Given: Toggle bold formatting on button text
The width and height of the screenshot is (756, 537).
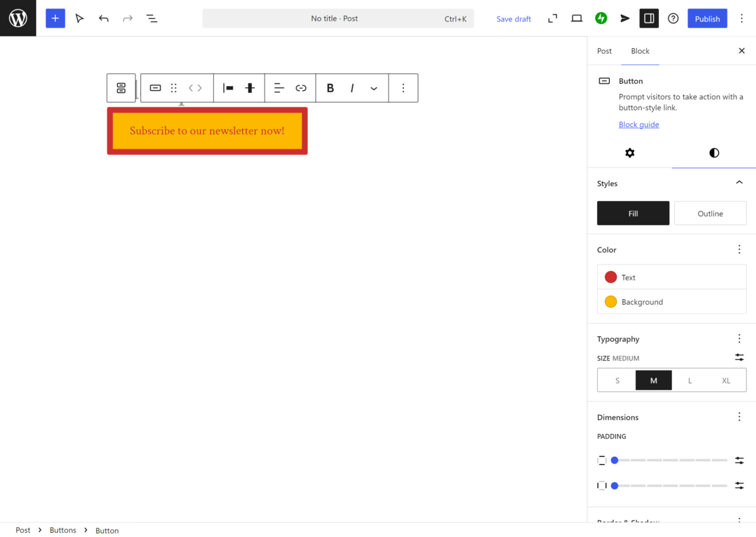Looking at the screenshot, I should coord(330,88).
